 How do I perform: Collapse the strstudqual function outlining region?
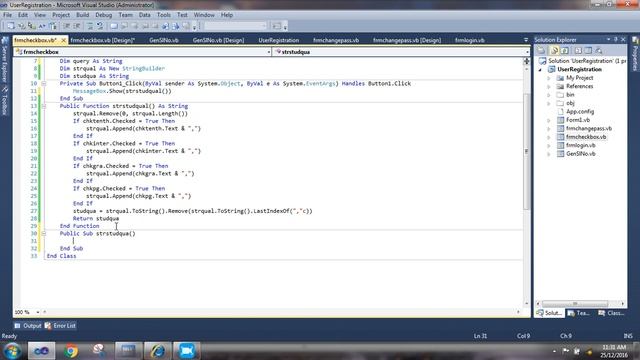(x=43, y=106)
